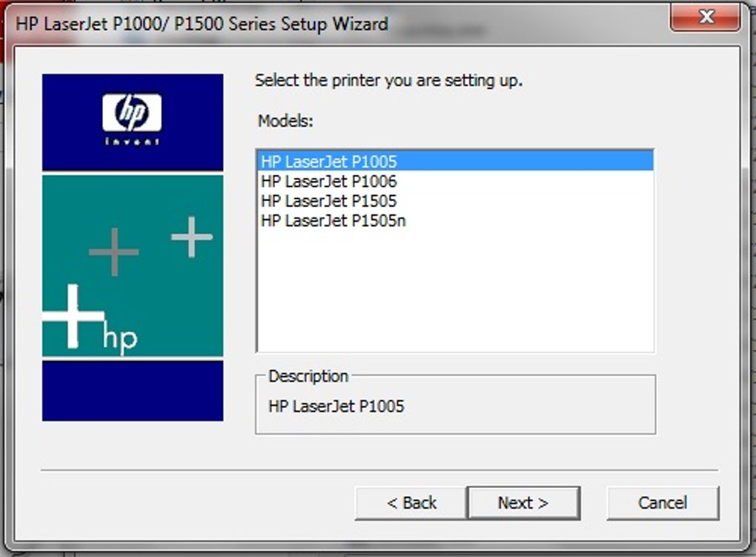Image resolution: width=756 pixels, height=557 pixels.
Task: Click the Next > button
Action: [x=523, y=503]
